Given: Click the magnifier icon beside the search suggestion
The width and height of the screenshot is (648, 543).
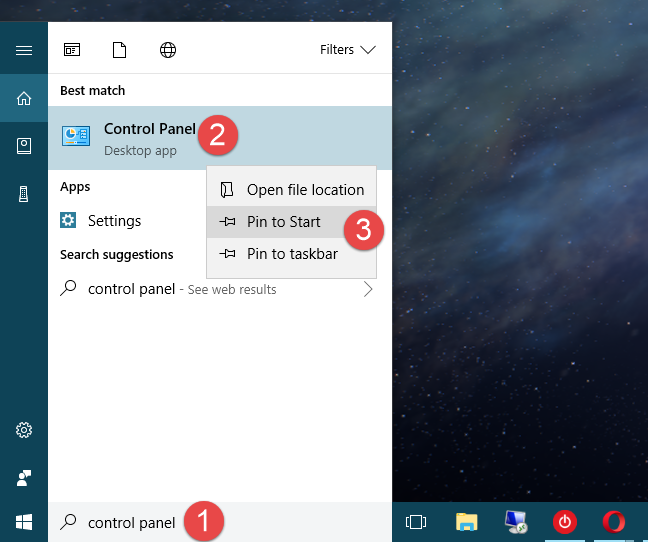Looking at the screenshot, I should [x=68, y=288].
